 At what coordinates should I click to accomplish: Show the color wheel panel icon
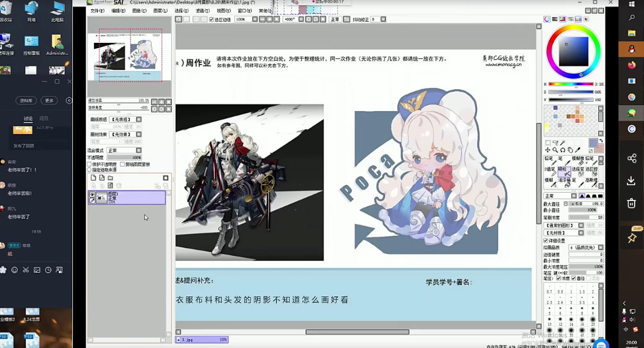547,19
